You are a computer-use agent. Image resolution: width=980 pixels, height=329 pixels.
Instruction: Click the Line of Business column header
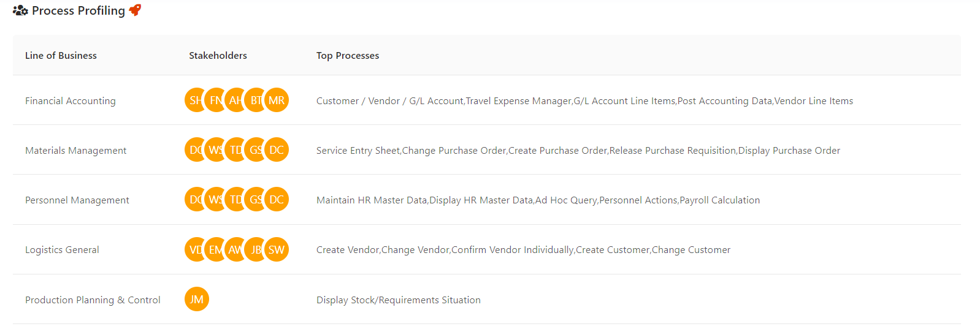(61, 55)
